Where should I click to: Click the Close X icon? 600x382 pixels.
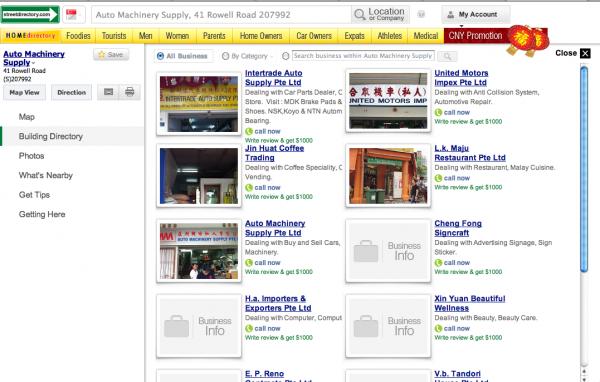coord(585,53)
